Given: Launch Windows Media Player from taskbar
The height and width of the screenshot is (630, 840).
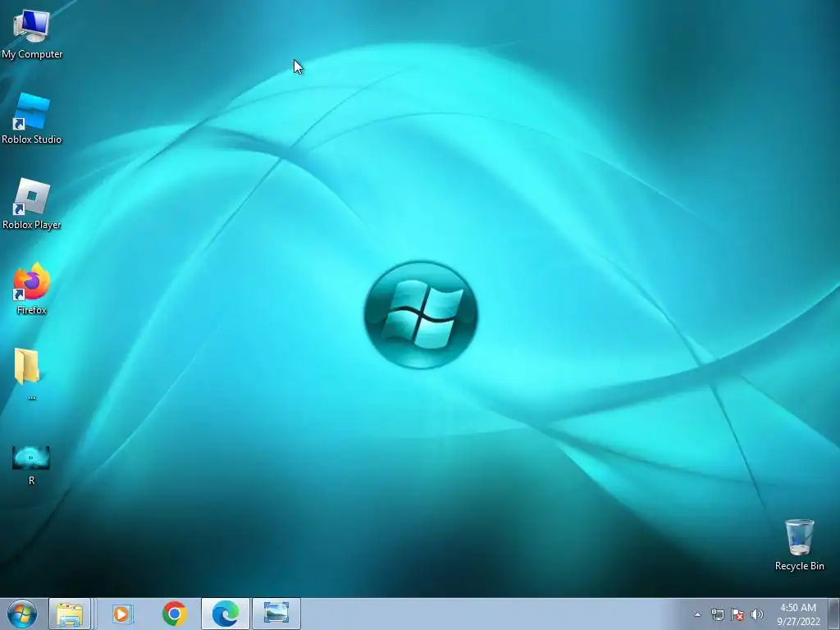Looking at the screenshot, I should [122, 614].
